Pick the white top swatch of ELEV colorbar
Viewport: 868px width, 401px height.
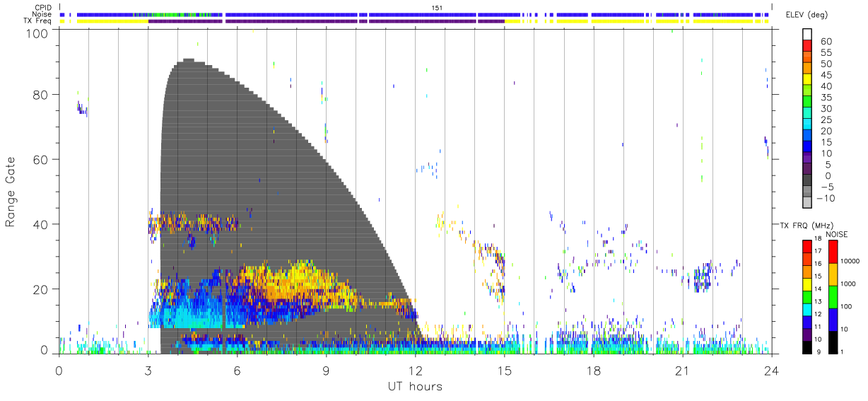click(807, 35)
